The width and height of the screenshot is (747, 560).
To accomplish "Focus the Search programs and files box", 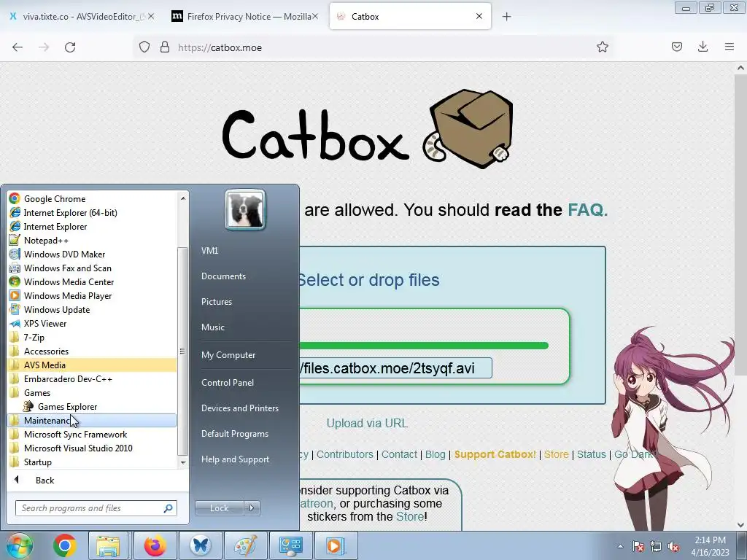I will click(x=96, y=508).
